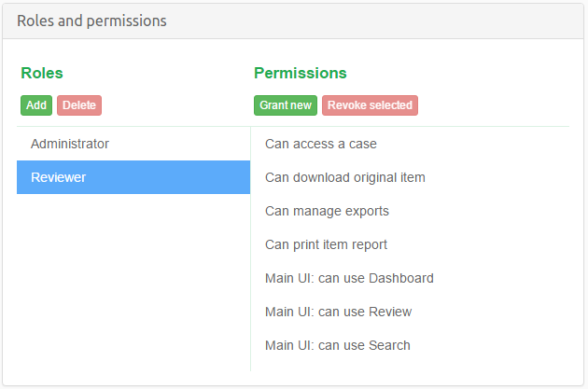Click the green Permissions heading
The image size is (588, 389).
point(301,73)
